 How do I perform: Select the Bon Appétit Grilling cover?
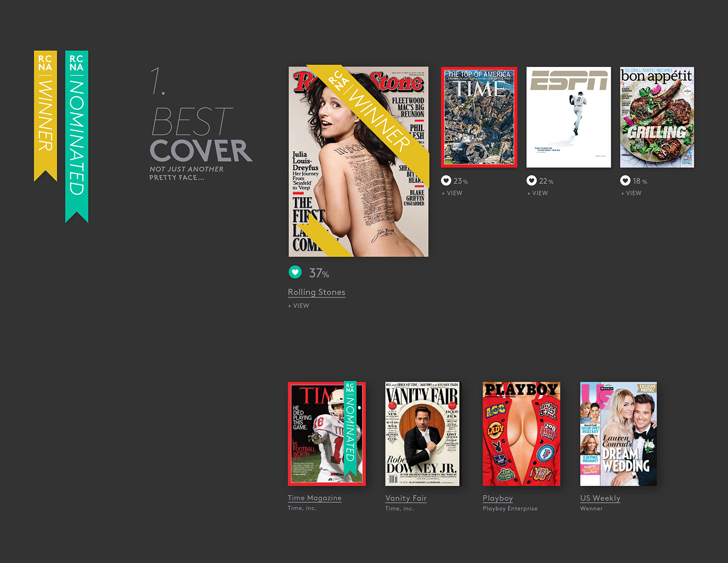(657, 117)
